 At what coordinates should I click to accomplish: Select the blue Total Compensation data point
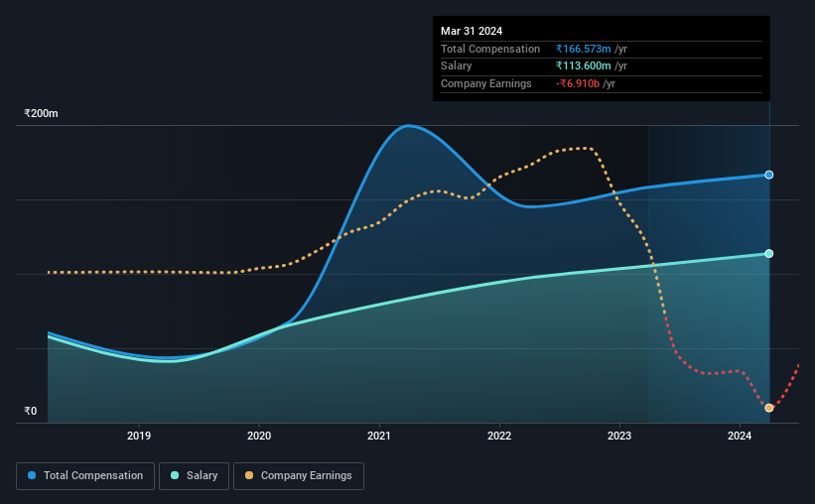click(x=768, y=175)
